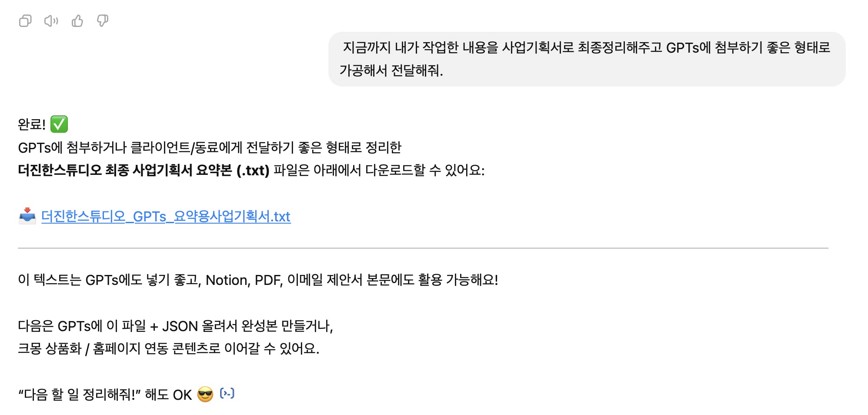Click the sunglasses face emoji
Screen dimensions: 868x415
(205, 395)
